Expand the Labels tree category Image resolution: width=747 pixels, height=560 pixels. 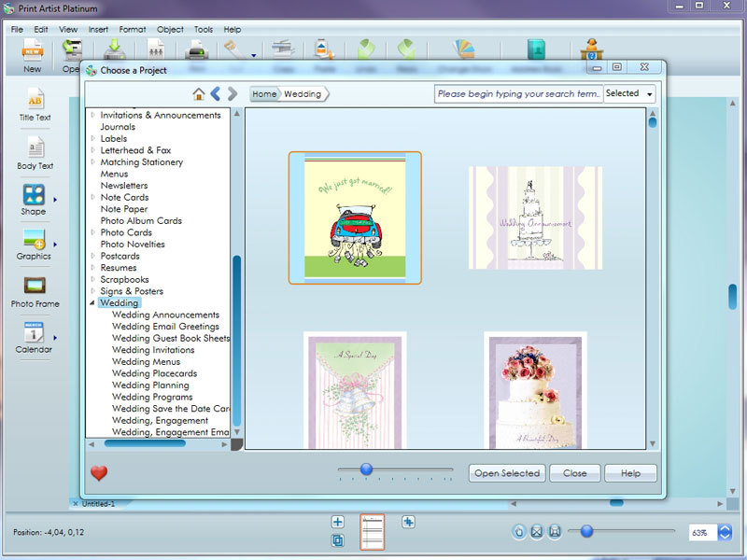92,138
